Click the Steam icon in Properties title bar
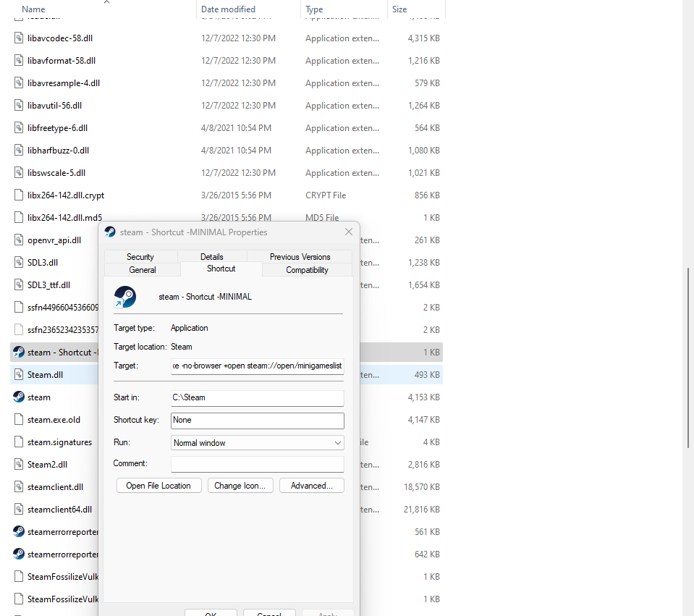 (x=110, y=232)
